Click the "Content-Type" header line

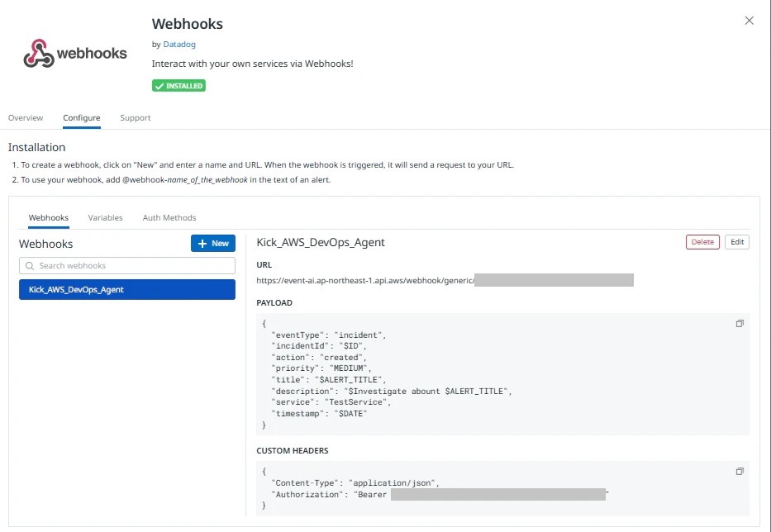point(355,483)
